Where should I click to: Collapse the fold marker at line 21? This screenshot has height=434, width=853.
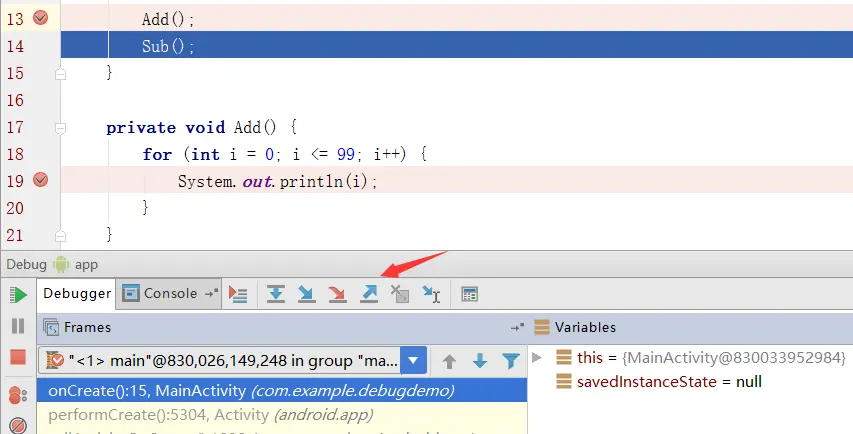(x=60, y=235)
